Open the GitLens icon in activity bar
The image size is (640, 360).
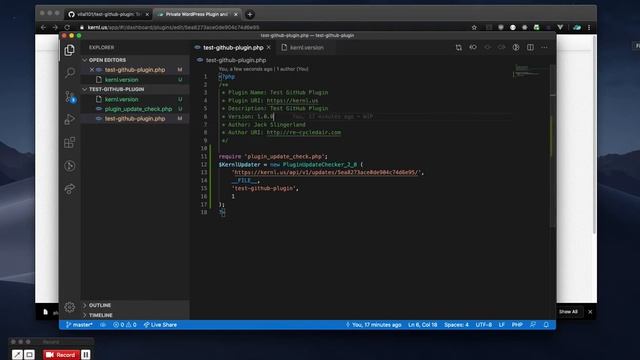(70, 166)
